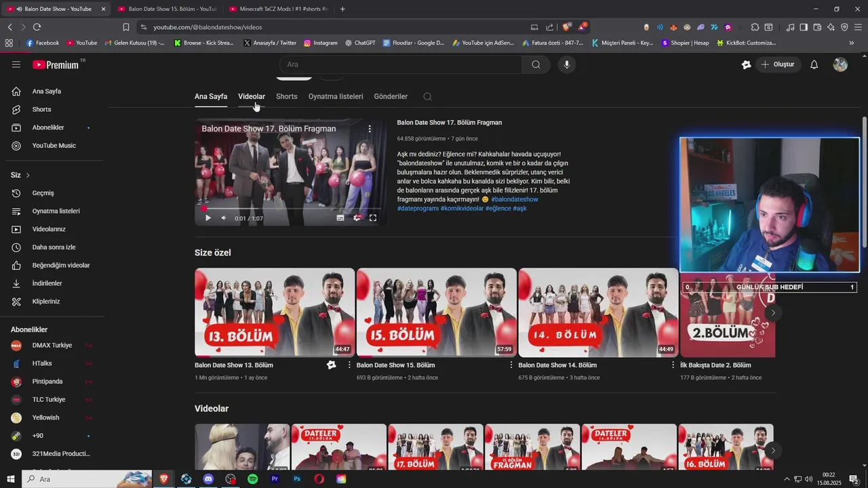This screenshot has width=868, height=488.
Task: Open trailer player three-dot menu
Action: coord(370,129)
